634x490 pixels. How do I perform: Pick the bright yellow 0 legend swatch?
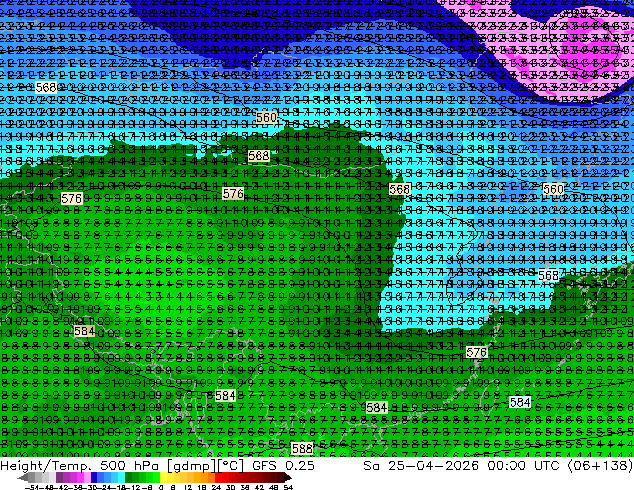point(163,477)
